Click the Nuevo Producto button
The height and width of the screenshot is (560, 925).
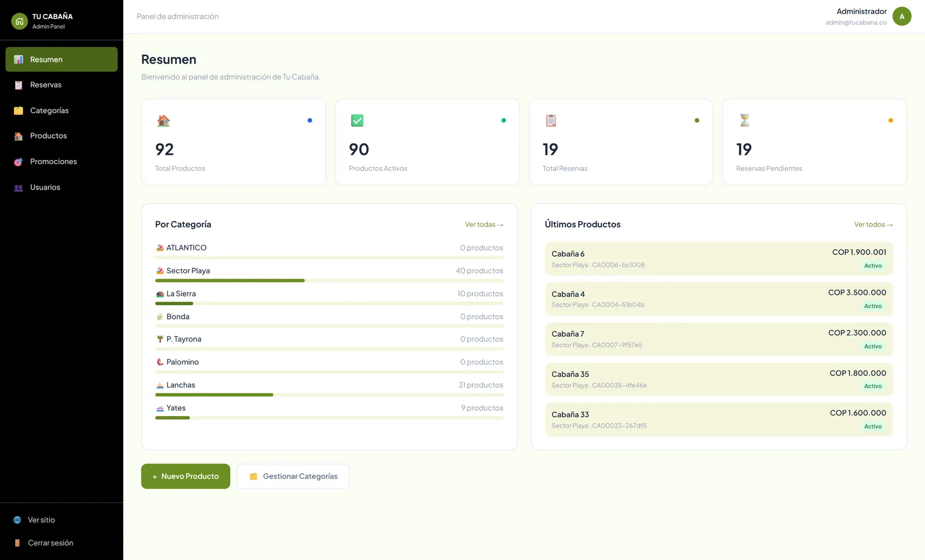coord(186,476)
